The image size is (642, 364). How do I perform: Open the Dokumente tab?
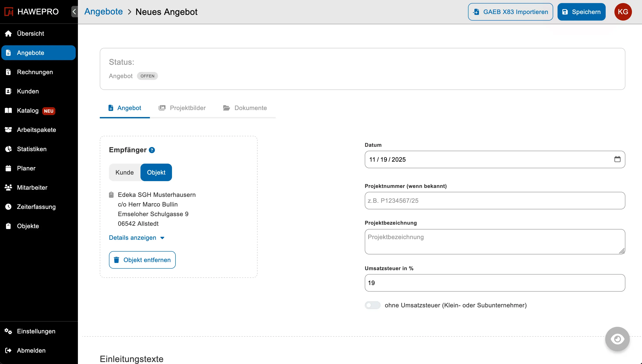tap(245, 108)
